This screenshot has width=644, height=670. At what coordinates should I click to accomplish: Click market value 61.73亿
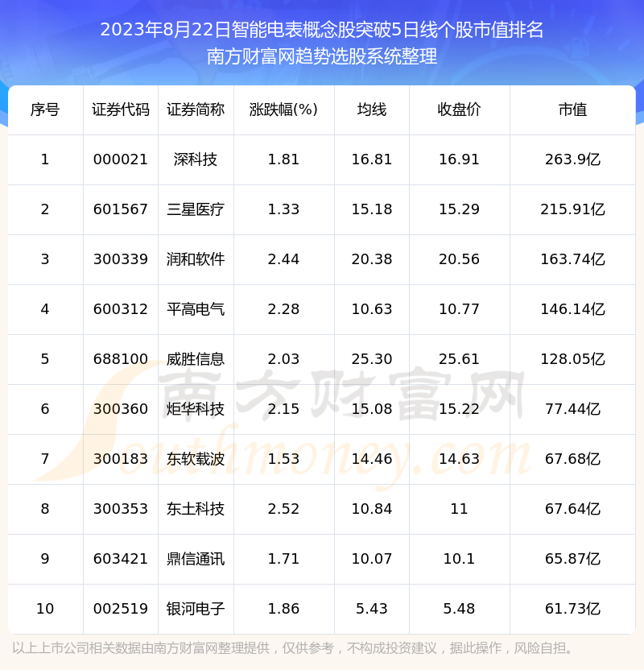(572, 610)
